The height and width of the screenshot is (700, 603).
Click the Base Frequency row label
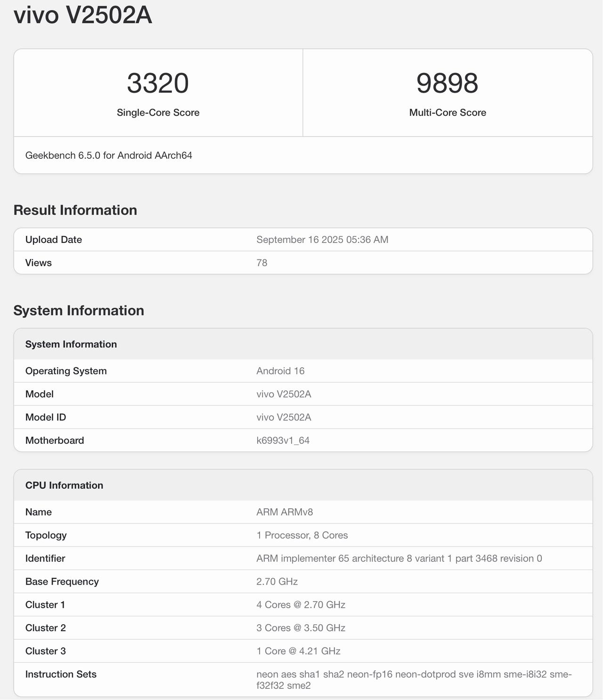point(62,581)
